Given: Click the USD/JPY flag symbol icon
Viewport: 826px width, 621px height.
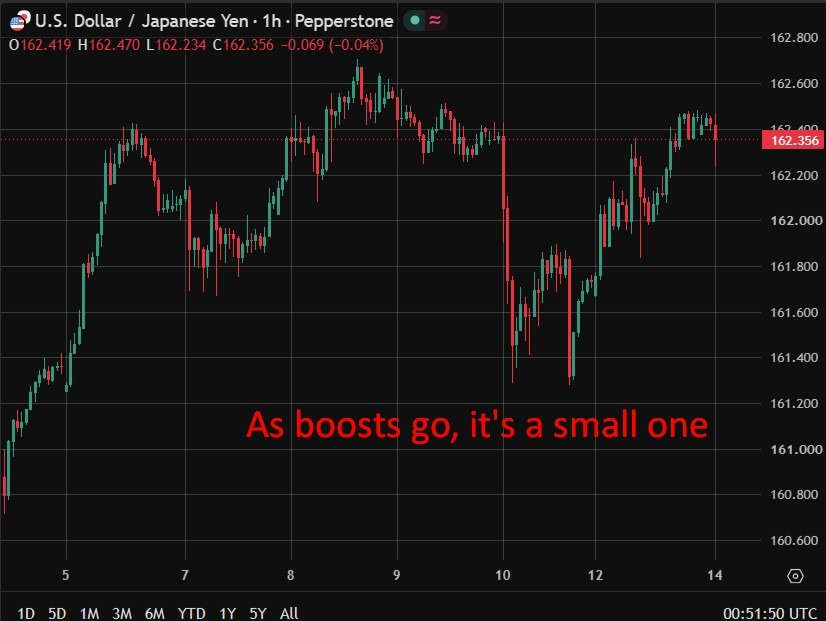Looking at the screenshot, I should 20,21.
